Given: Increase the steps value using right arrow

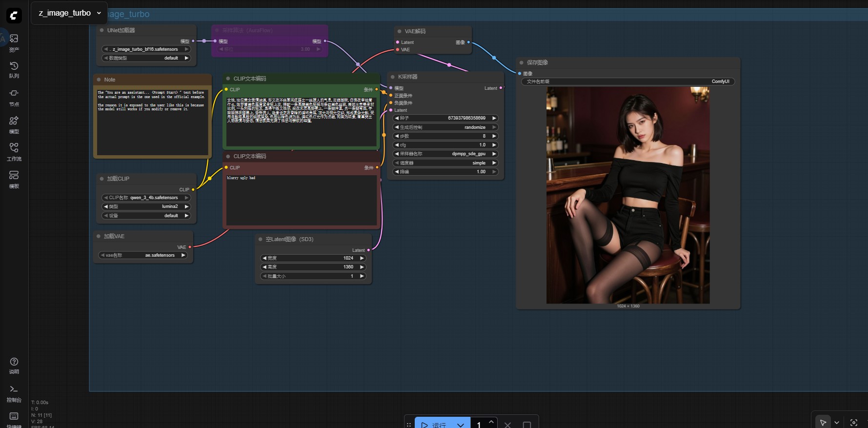Looking at the screenshot, I should click(x=494, y=136).
